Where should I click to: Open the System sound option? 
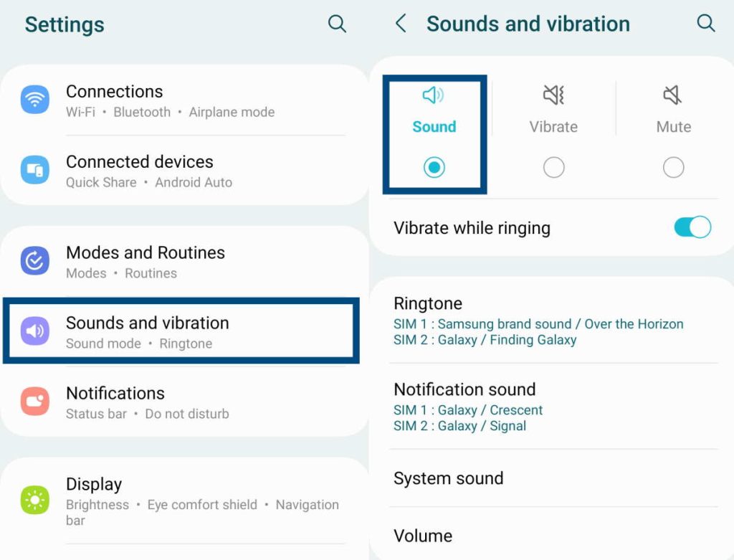[448, 478]
